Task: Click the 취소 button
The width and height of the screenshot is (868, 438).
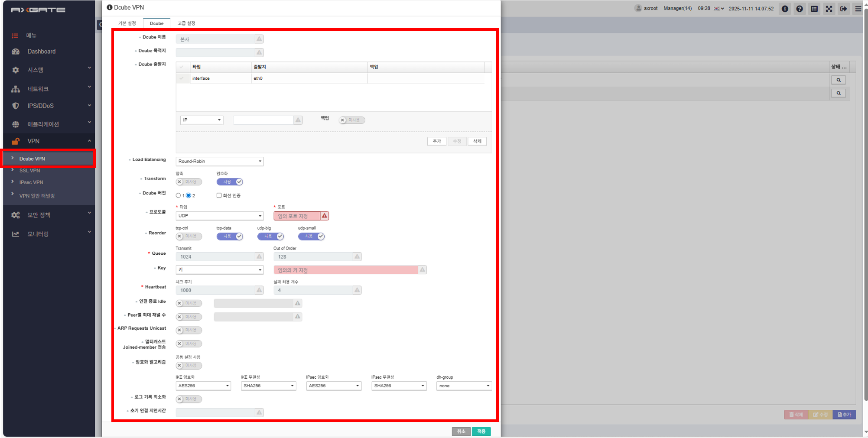Action: point(461,432)
